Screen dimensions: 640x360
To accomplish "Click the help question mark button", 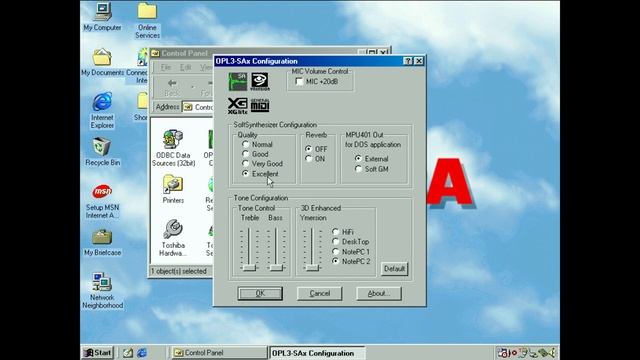I will coord(408,61).
